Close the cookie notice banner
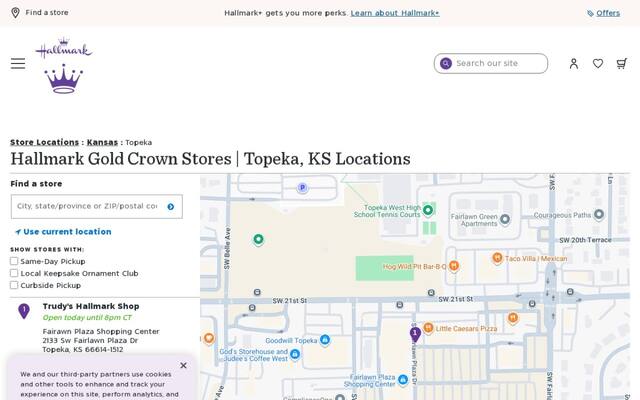 pos(183,365)
